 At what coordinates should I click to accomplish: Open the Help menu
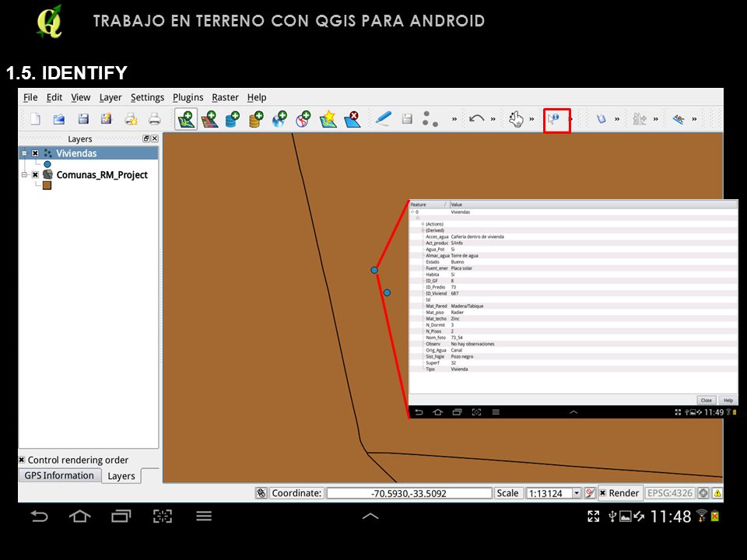click(257, 97)
